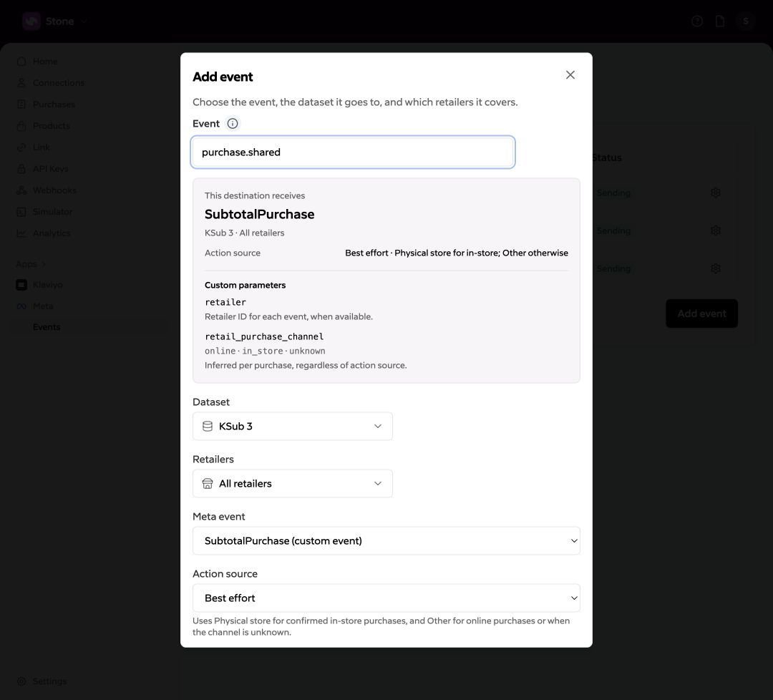Open the help icon in top bar

(x=696, y=21)
